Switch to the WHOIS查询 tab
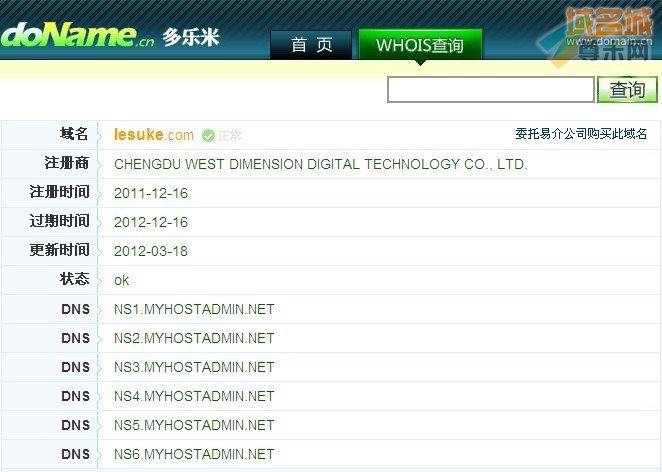The image size is (662, 472). pyautogui.click(x=420, y=44)
